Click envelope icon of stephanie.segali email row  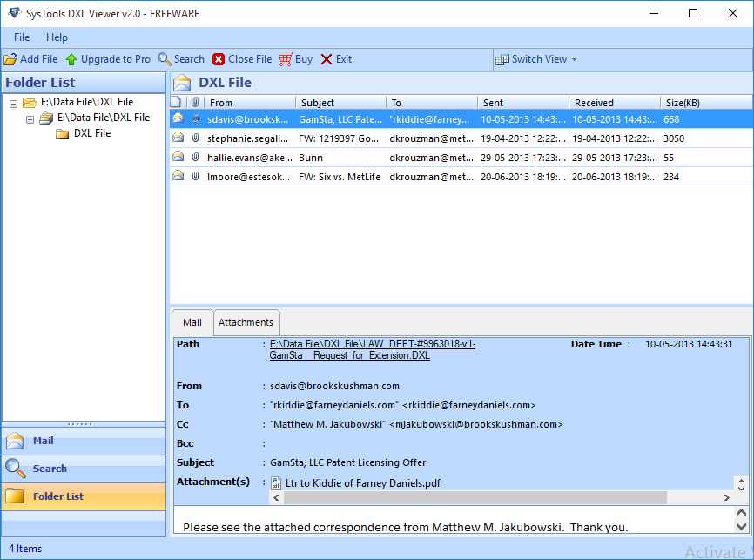coord(178,138)
